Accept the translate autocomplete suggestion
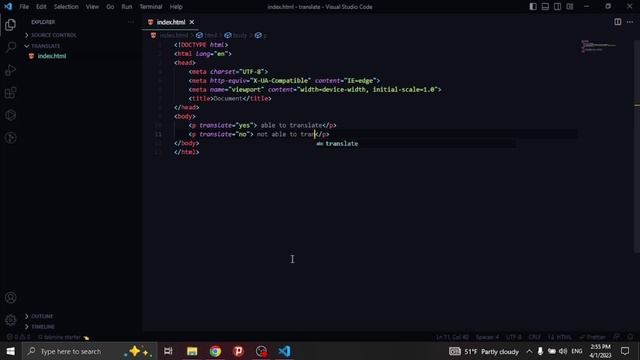 click(x=416, y=144)
